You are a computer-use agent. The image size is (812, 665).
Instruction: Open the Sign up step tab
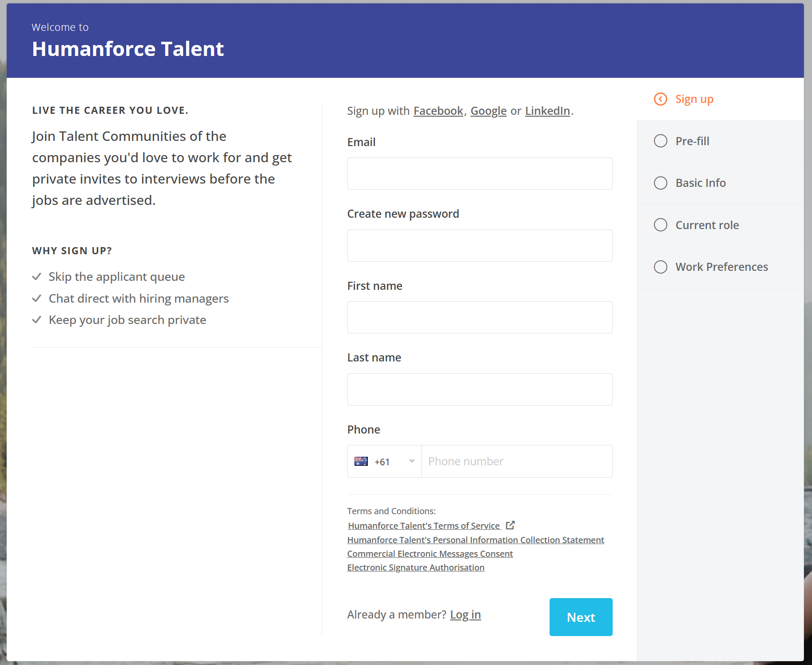coord(694,99)
